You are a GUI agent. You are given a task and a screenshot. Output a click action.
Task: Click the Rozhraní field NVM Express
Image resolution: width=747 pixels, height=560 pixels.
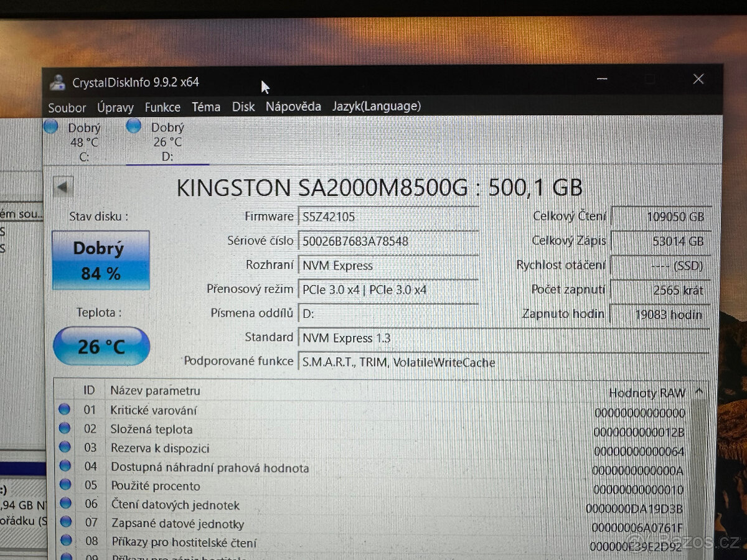(388, 266)
